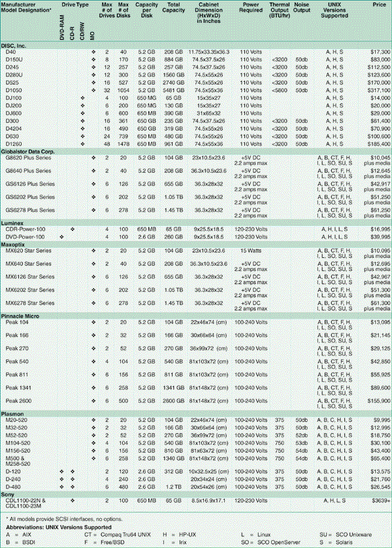This screenshot has width=392, height=548.
Task: Click the 15 Watts power value
Action: point(251,251)
